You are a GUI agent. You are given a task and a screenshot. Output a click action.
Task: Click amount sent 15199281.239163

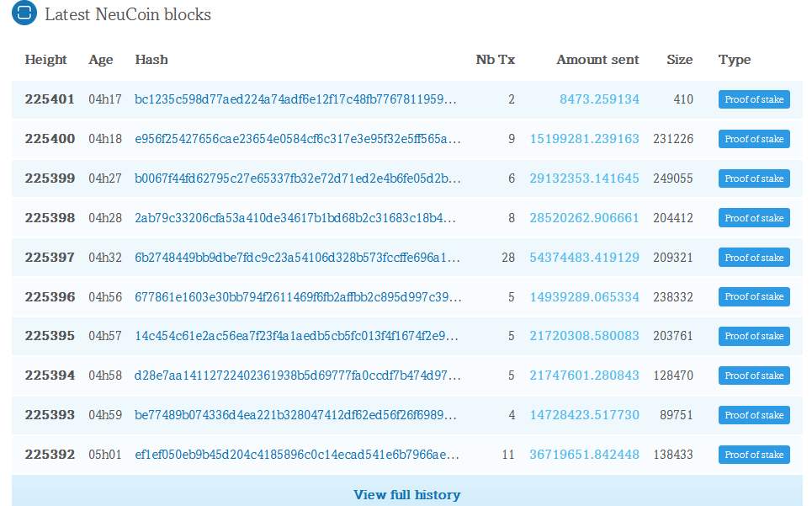pyautogui.click(x=584, y=139)
